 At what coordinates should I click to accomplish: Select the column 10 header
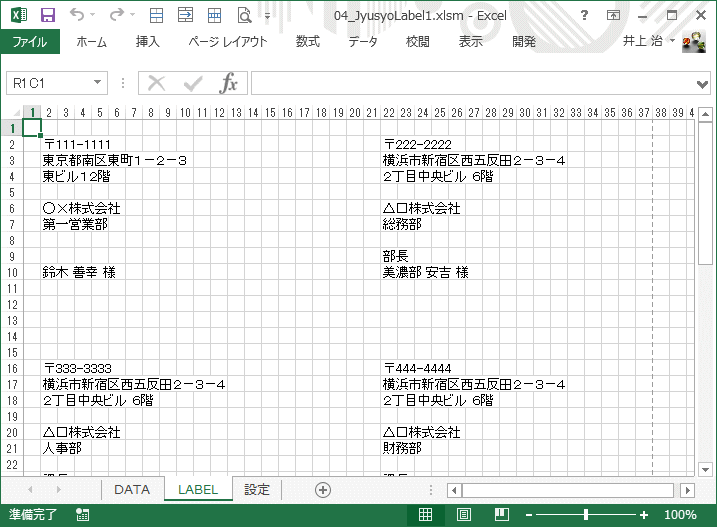(x=185, y=113)
